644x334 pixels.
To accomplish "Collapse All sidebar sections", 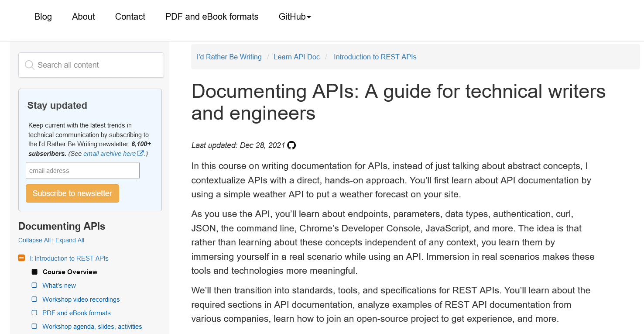I will click(34, 240).
